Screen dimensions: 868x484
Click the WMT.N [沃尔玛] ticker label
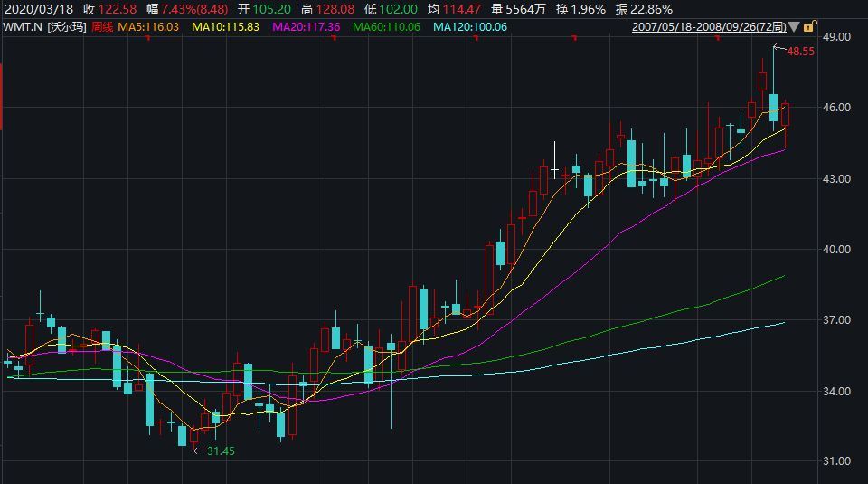(x=45, y=26)
